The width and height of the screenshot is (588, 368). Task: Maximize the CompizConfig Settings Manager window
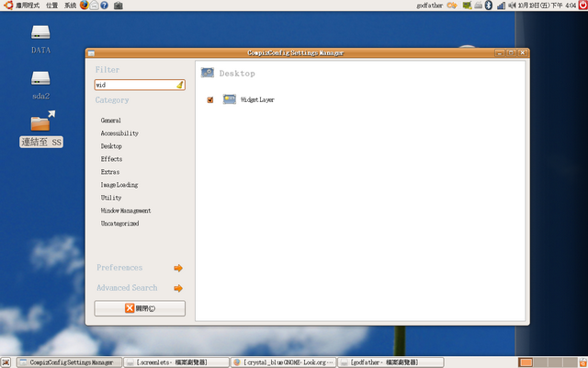[511, 53]
